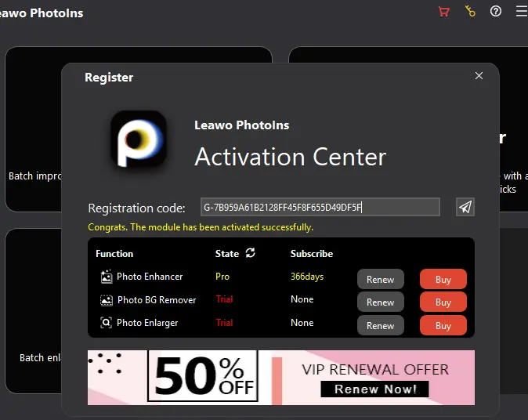Click the Photo Enlarger module icon
The image size is (528, 420).
[106, 323]
